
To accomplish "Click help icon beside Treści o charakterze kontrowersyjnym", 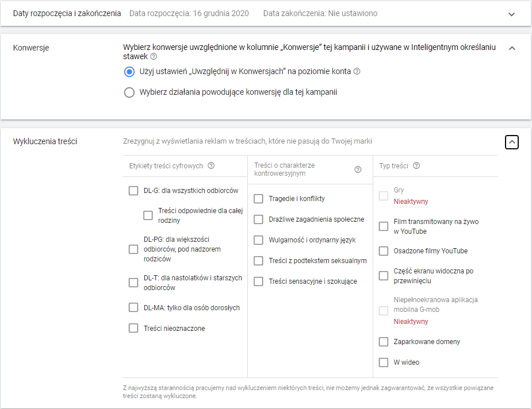I will [x=358, y=169].
